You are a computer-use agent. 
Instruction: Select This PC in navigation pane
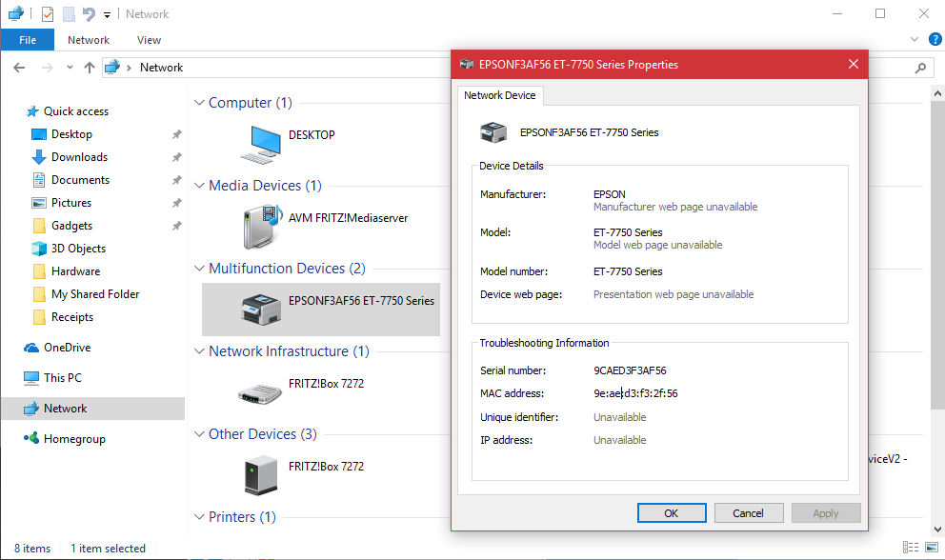click(62, 378)
